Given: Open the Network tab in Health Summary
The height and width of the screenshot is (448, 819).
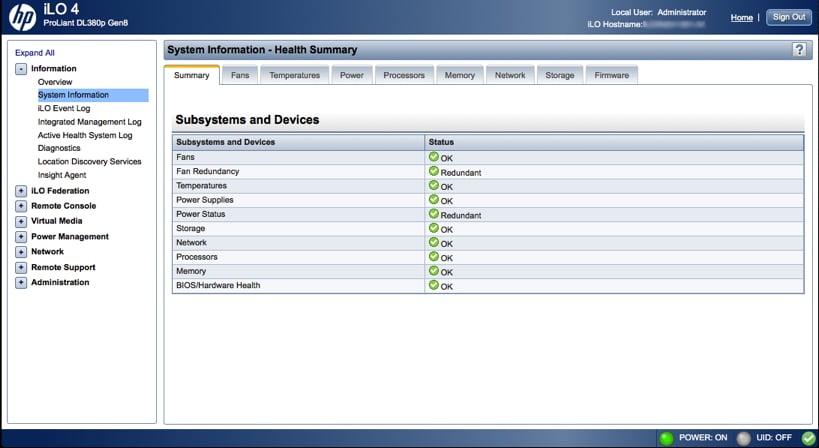Looking at the screenshot, I should pos(510,75).
